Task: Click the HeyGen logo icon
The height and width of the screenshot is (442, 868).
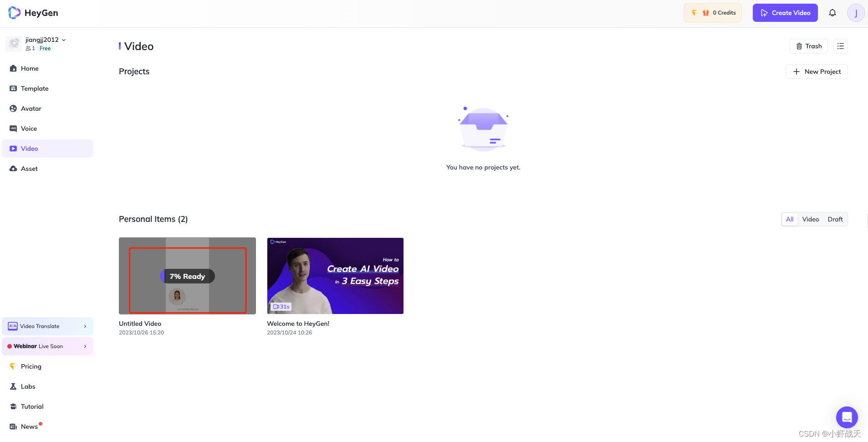Action: 15,13
